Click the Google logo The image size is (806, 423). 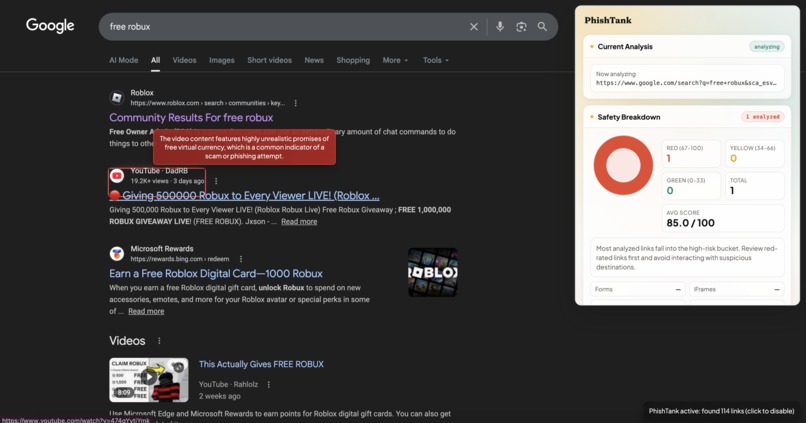pyautogui.click(x=50, y=25)
